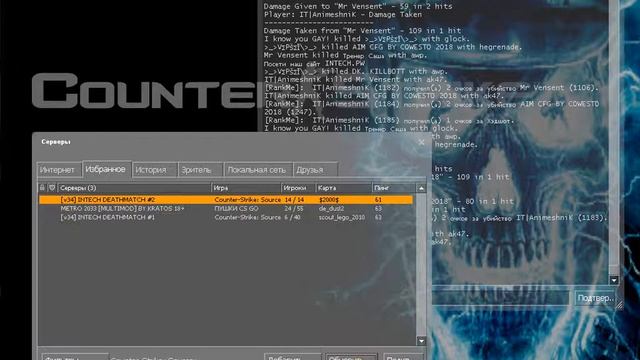Click the server list scroll-down arrow
Image resolution: width=640 pixels, height=360 pixels.
(421, 341)
